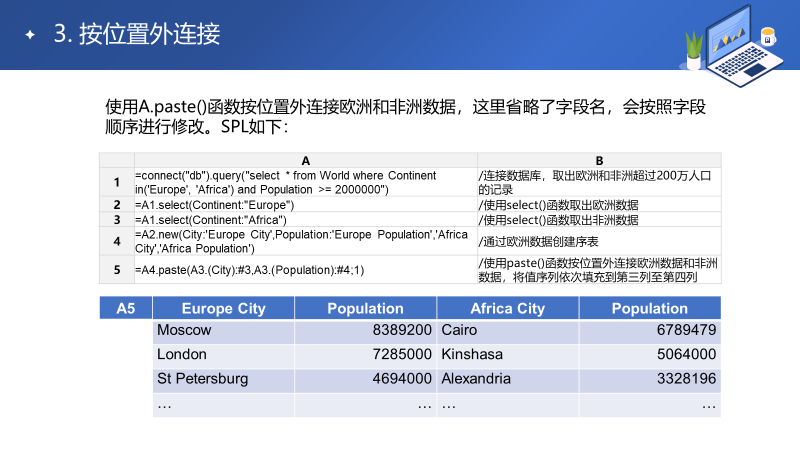Select column header A in the SPL grid
This screenshot has width=800, height=450.
coord(305,160)
